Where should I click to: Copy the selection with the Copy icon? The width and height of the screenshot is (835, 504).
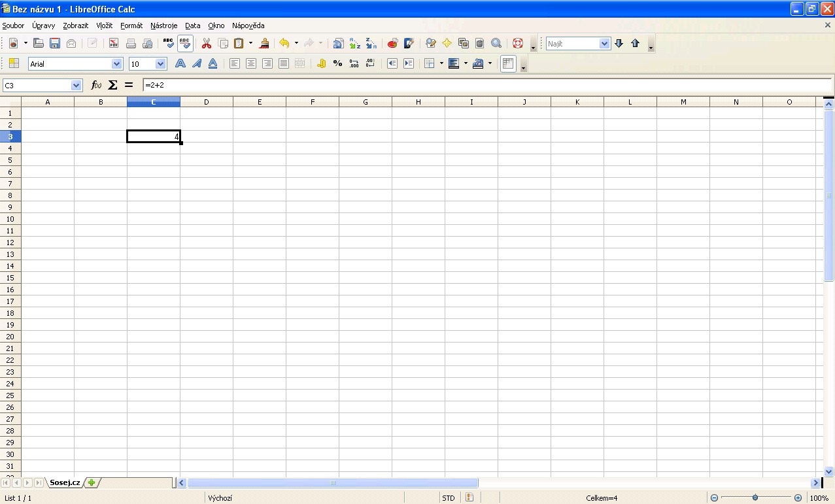(x=223, y=44)
